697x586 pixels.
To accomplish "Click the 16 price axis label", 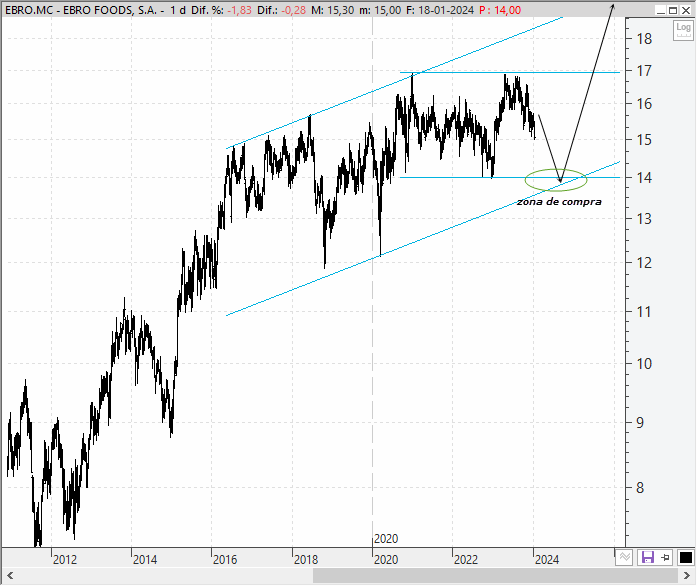I will click(644, 104).
